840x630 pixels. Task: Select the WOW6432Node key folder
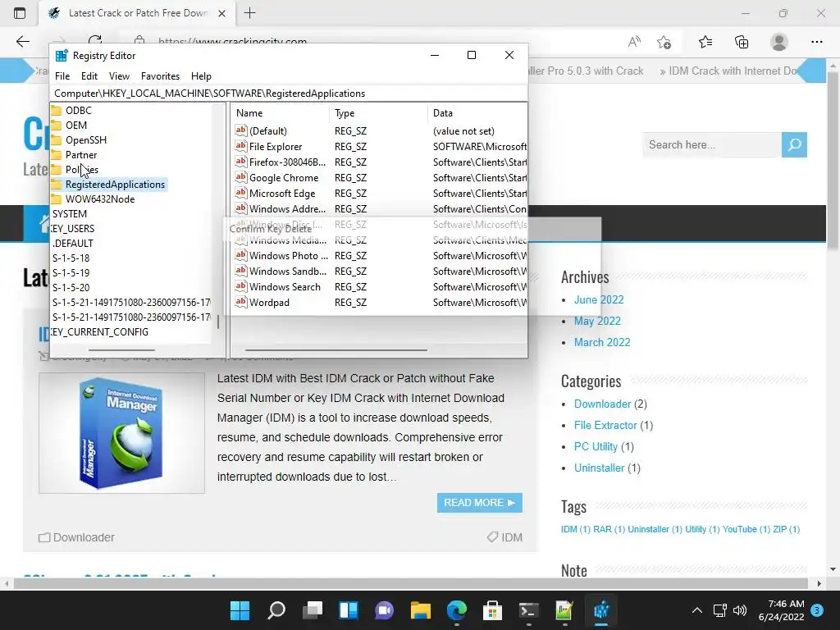tap(99, 199)
